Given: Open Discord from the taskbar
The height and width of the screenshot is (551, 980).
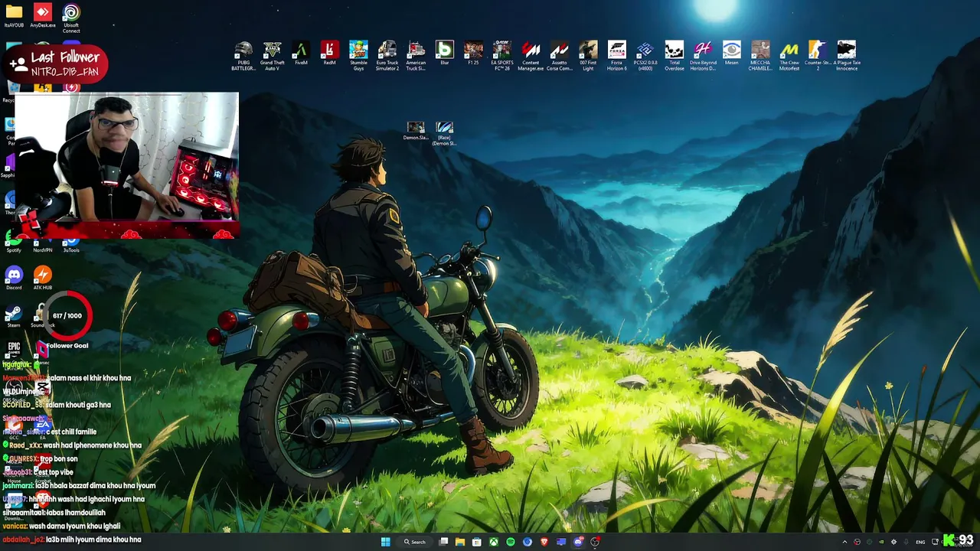Looking at the screenshot, I should click(x=578, y=542).
